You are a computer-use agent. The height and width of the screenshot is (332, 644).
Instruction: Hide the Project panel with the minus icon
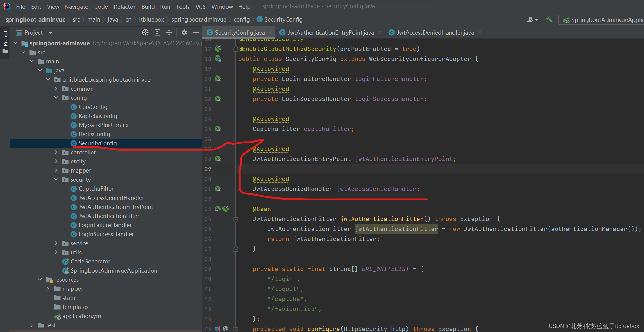[196, 32]
